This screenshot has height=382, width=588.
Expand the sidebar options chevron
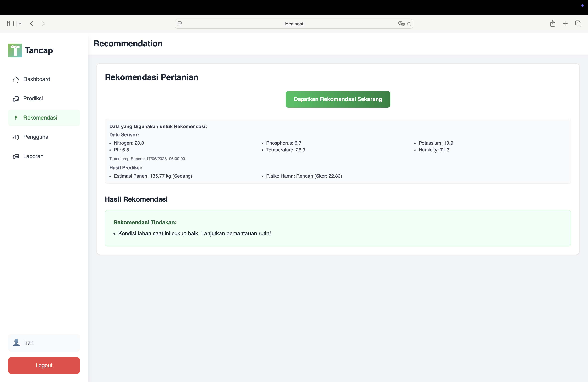click(x=20, y=24)
